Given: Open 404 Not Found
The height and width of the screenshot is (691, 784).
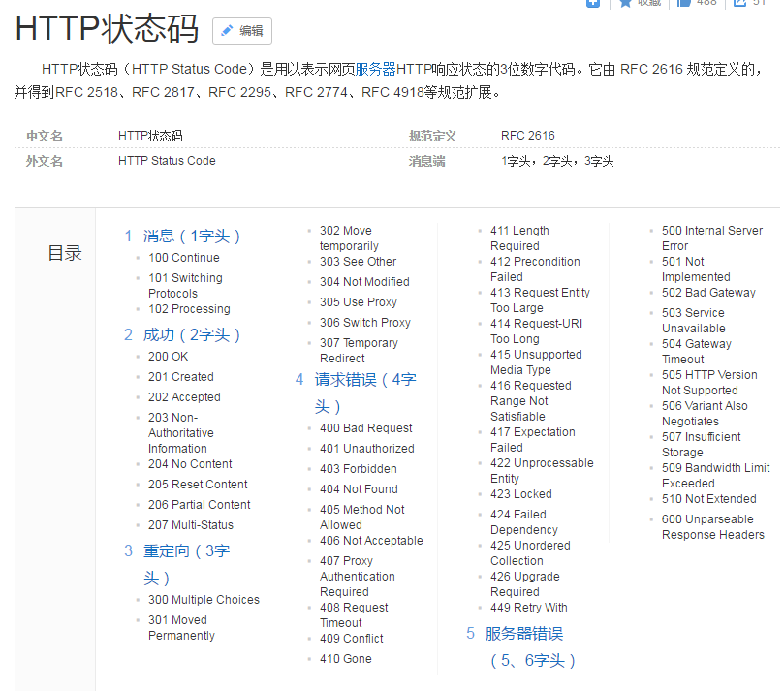Looking at the screenshot, I should [x=359, y=489].
